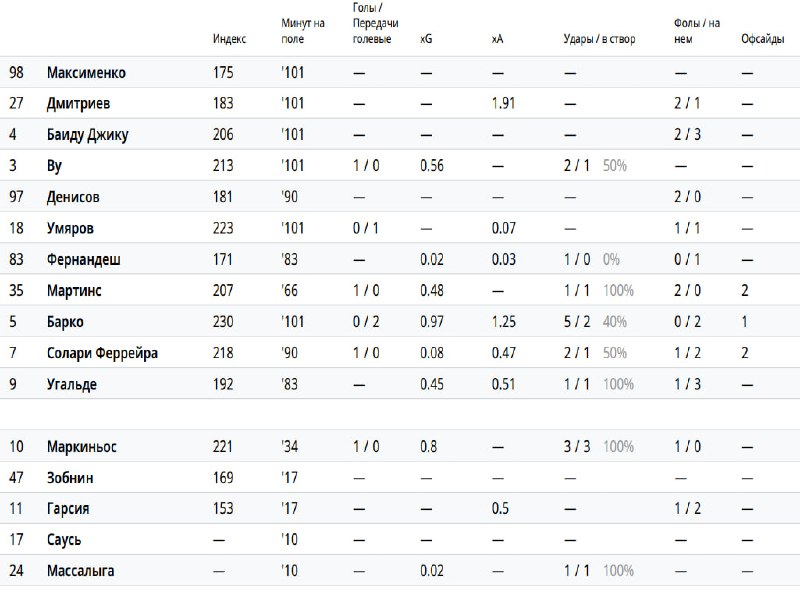Click the Удары / в створ header
This screenshot has height=591, width=800.
pyautogui.click(x=599, y=39)
